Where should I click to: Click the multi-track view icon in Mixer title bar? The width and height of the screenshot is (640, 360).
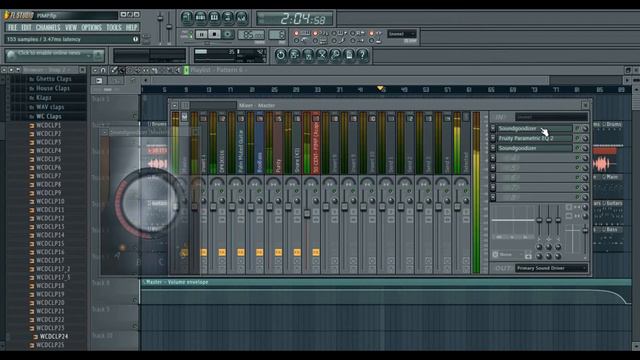pyautogui.click(x=185, y=106)
